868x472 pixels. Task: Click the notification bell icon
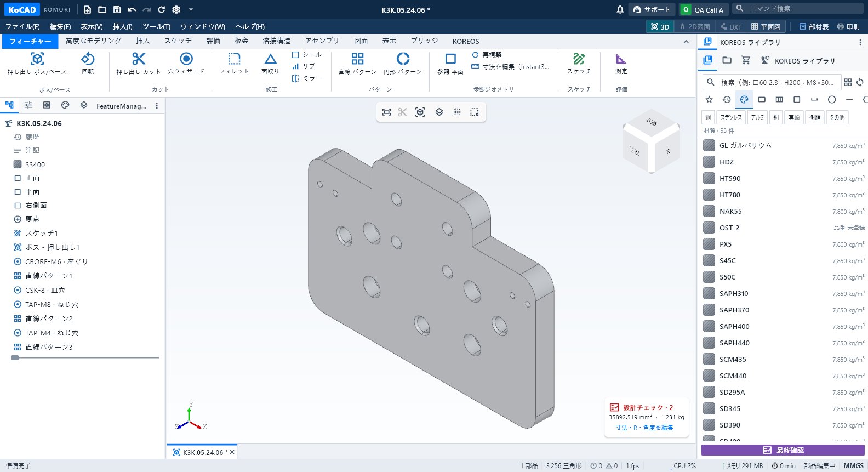620,9
